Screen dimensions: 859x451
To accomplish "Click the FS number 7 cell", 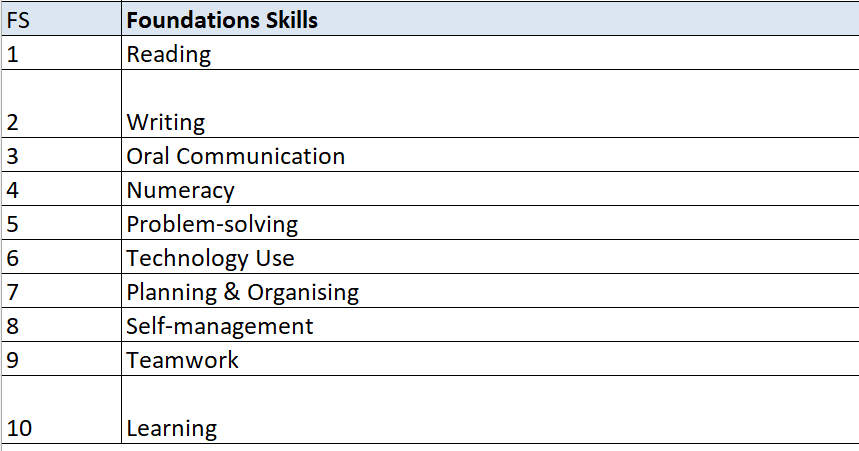I will [x=60, y=292].
